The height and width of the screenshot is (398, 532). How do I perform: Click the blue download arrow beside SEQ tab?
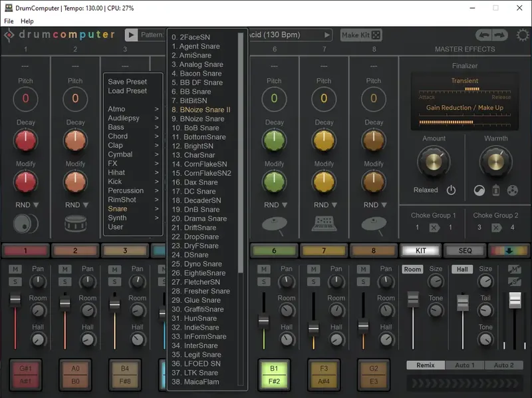point(509,250)
